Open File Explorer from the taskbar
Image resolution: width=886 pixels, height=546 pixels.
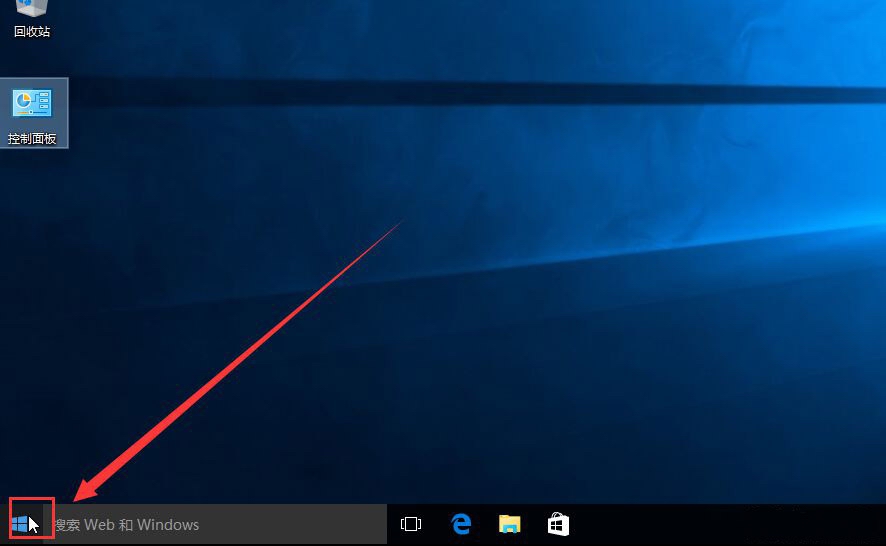(509, 524)
